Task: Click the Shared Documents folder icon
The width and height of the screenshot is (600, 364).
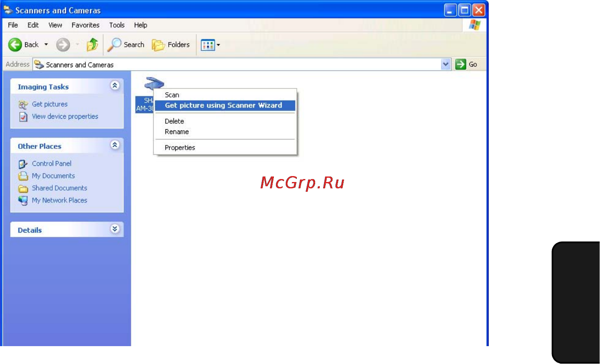Action: [23, 188]
